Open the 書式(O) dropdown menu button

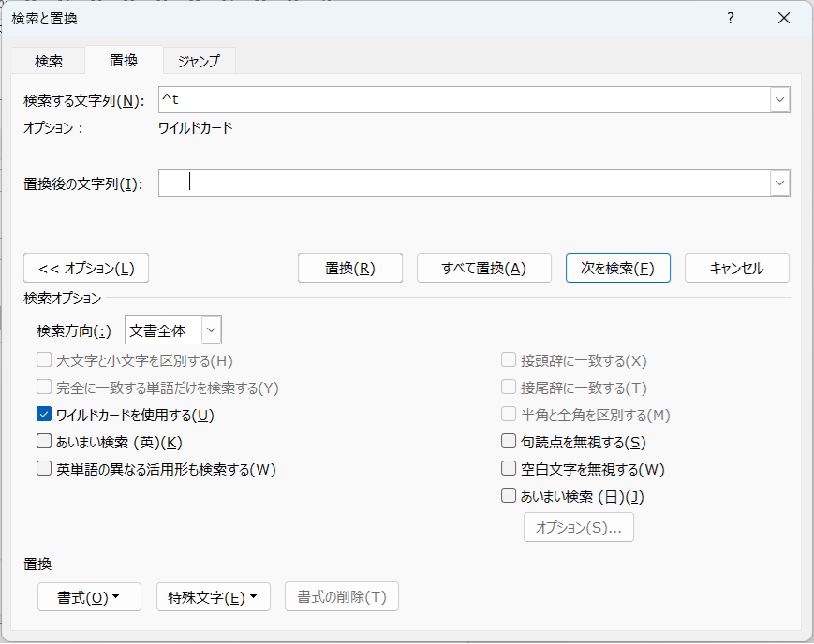coord(89,597)
